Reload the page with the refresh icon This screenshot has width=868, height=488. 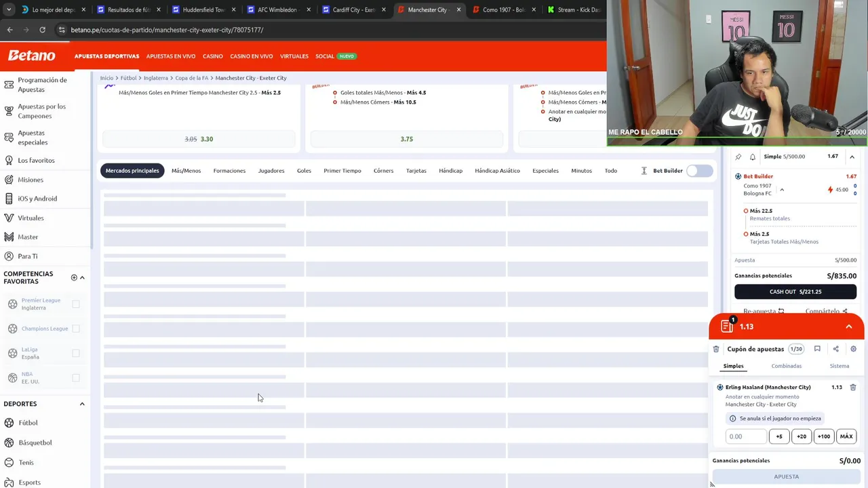click(42, 30)
